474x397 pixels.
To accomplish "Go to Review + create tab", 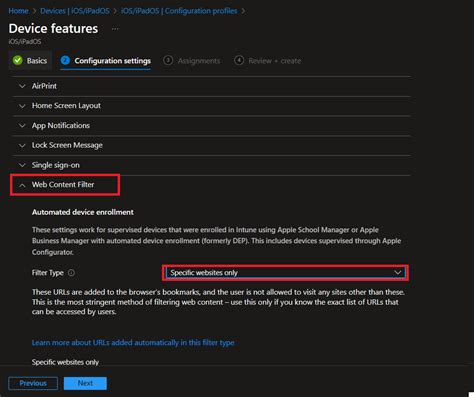I will point(268,61).
